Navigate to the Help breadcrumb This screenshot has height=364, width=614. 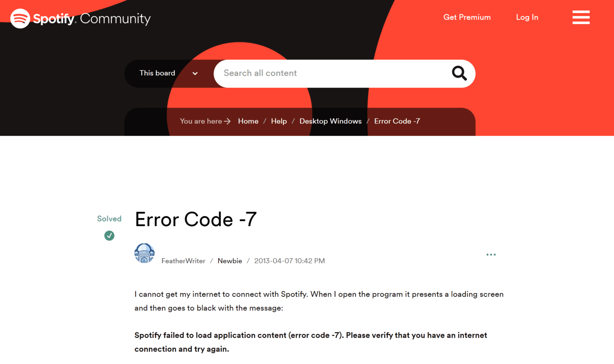(279, 121)
